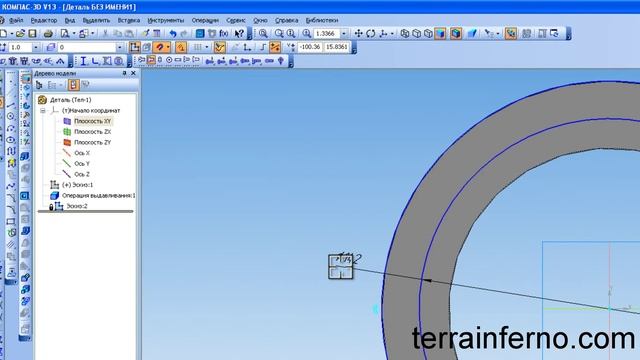The width and height of the screenshot is (640, 360).
Task: Open the Библиотеки menu
Action: (x=322, y=20)
